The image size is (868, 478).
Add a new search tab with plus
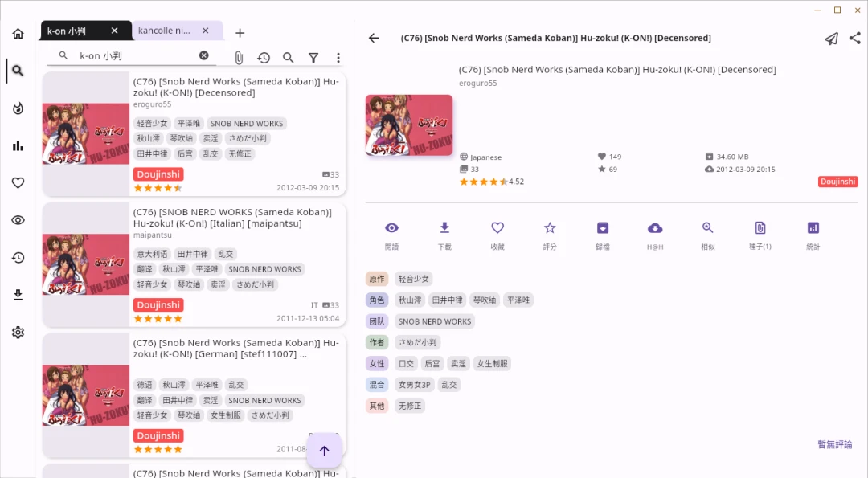pos(240,33)
